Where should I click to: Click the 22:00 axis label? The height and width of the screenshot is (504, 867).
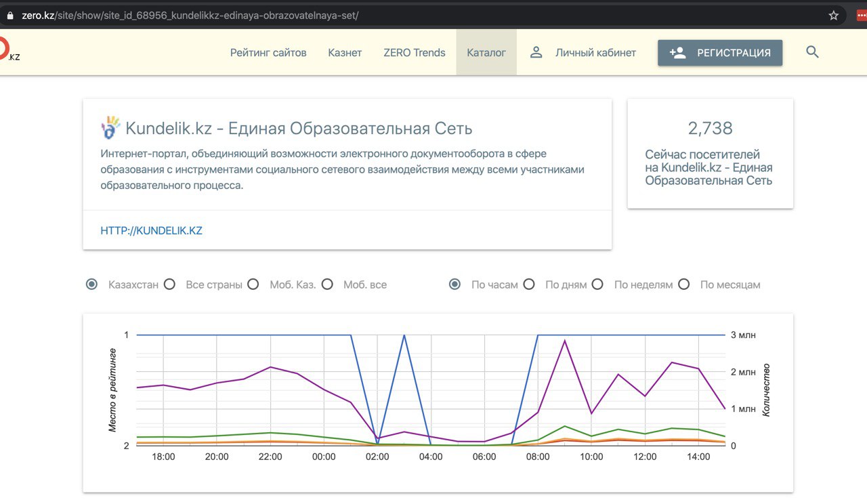click(x=270, y=457)
